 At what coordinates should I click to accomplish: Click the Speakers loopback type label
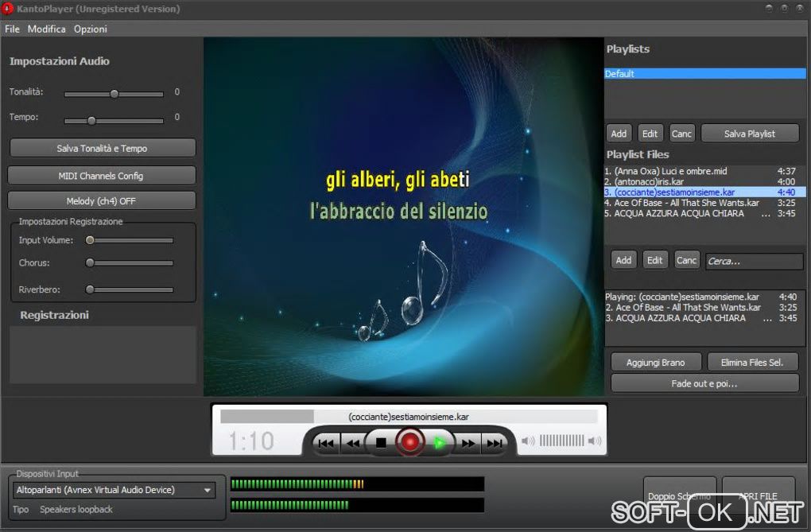coord(76,509)
